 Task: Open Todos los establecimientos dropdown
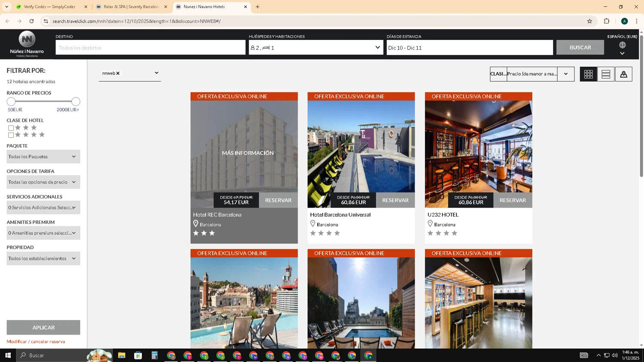pyautogui.click(x=43, y=258)
